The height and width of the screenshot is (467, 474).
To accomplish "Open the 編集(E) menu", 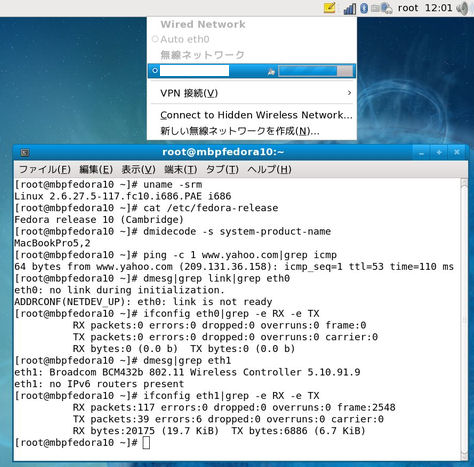I will (96, 170).
